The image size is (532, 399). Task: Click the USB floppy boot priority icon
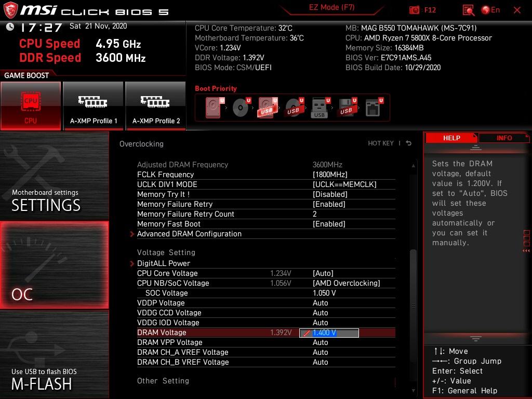(x=347, y=108)
